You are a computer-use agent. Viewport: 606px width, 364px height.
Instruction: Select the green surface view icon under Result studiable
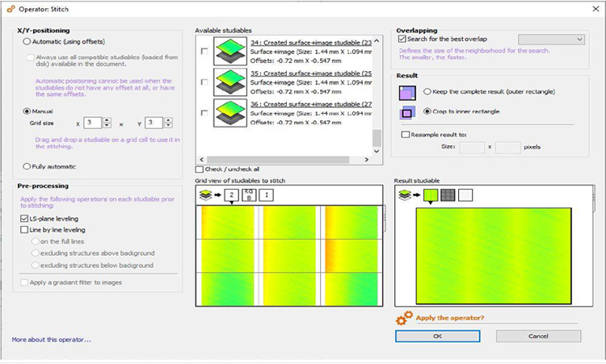431,195
